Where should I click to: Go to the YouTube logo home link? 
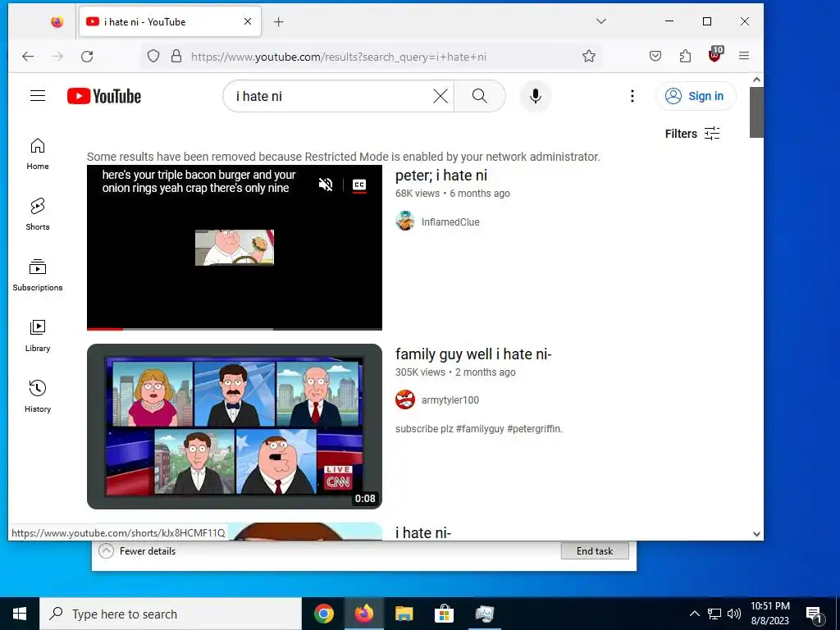(104, 97)
